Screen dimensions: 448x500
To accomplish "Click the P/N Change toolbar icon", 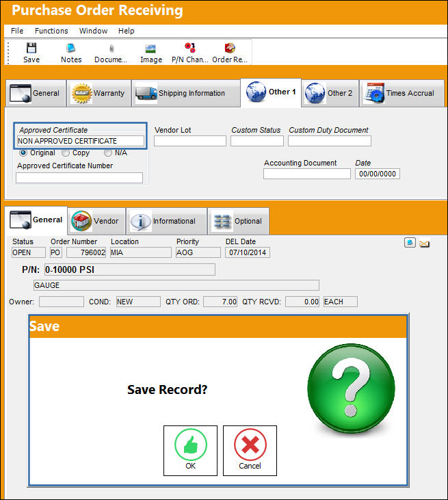I will pos(190,48).
